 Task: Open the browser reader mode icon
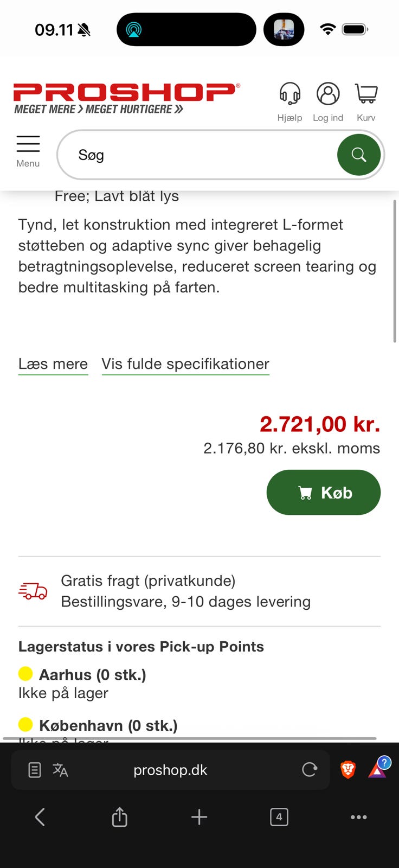coord(35,770)
